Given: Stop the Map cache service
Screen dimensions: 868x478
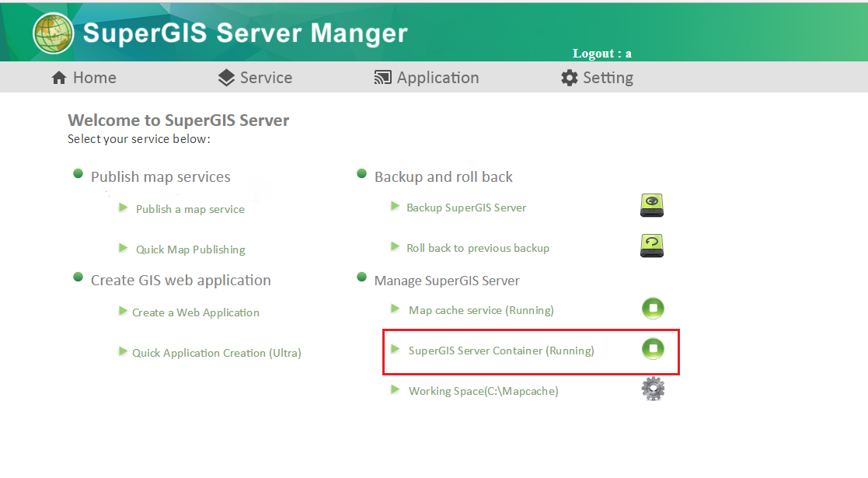Looking at the screenshot, I should (x=654, y=308).
